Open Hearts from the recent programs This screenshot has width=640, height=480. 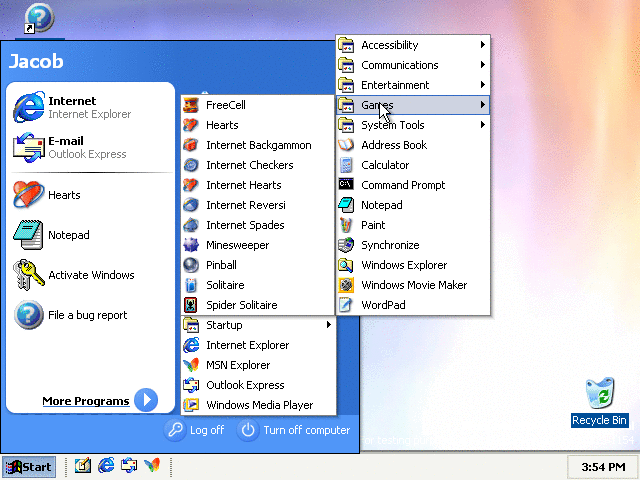[91, 195]
